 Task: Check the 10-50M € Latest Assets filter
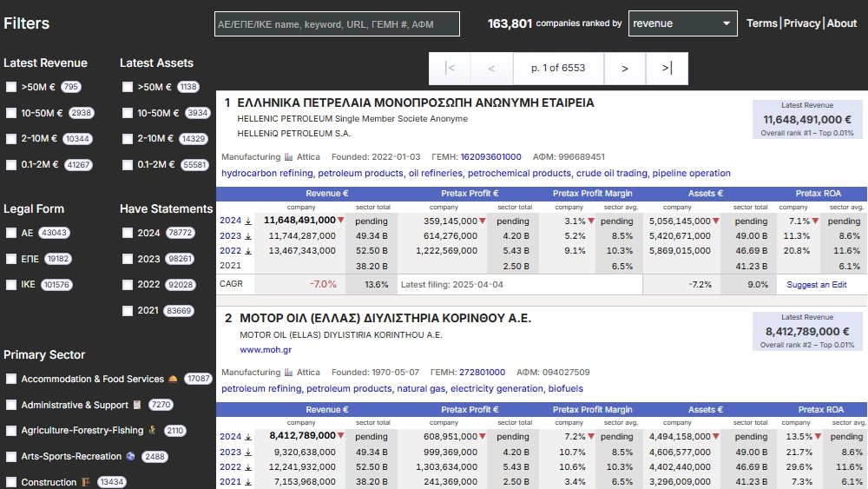[x=128, y=113]
